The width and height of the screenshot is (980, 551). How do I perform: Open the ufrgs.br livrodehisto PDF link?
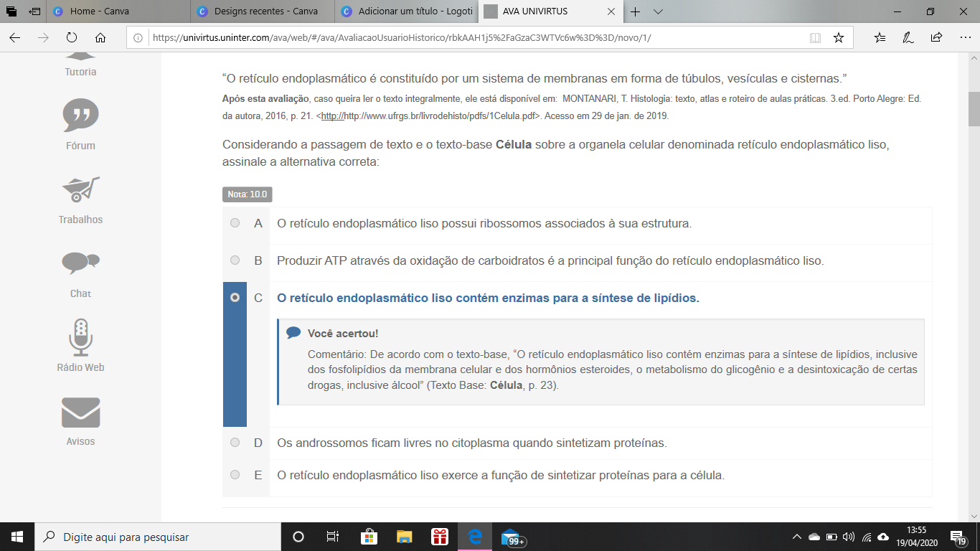click(429, 116)
